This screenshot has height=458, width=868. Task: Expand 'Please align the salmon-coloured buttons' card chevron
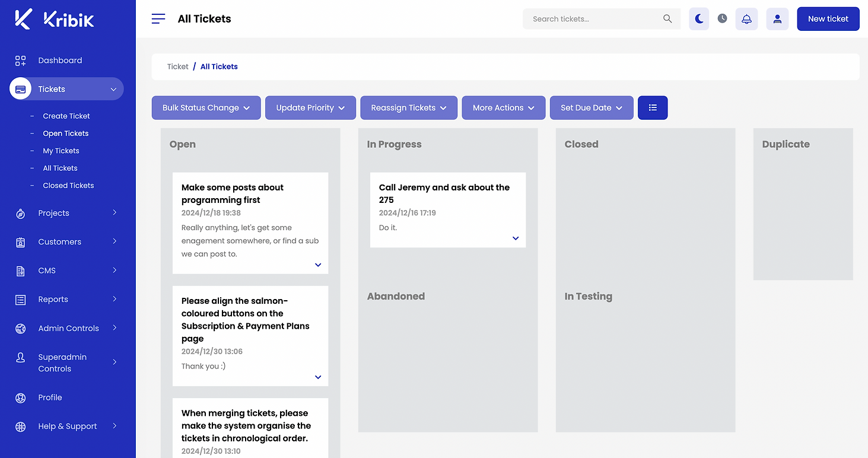(x=318, y=377)
